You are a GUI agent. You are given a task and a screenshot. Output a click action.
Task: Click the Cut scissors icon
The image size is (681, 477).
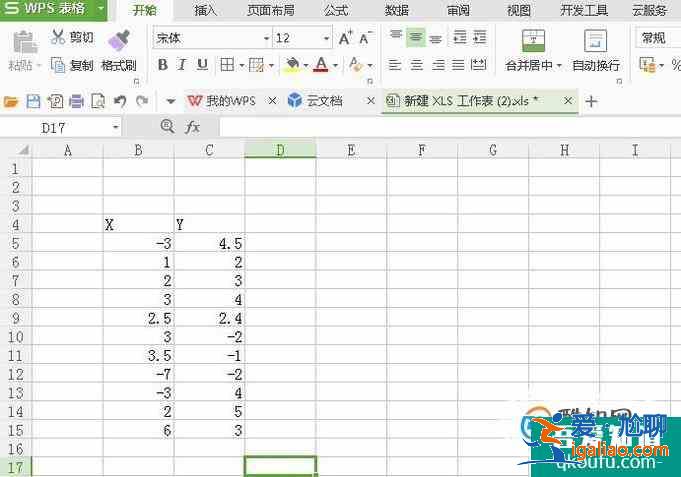57,37
